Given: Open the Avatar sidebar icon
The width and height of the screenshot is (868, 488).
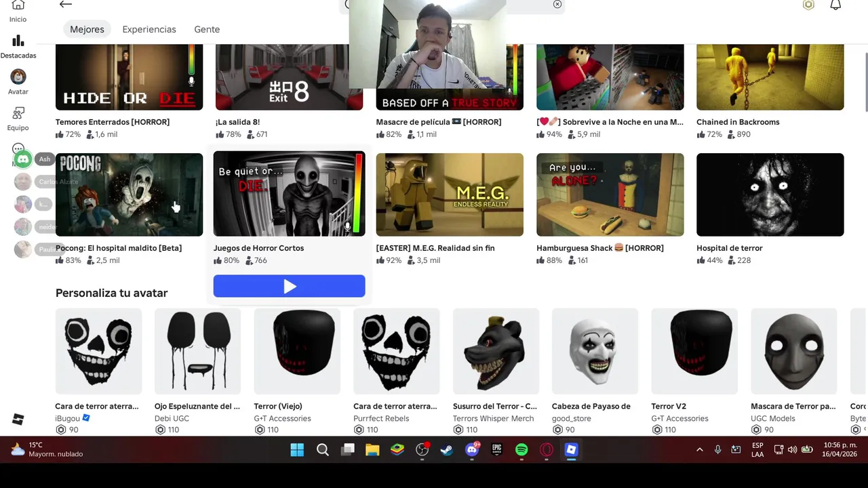Looking at the screenshot, I should click(x=18, y=77).
